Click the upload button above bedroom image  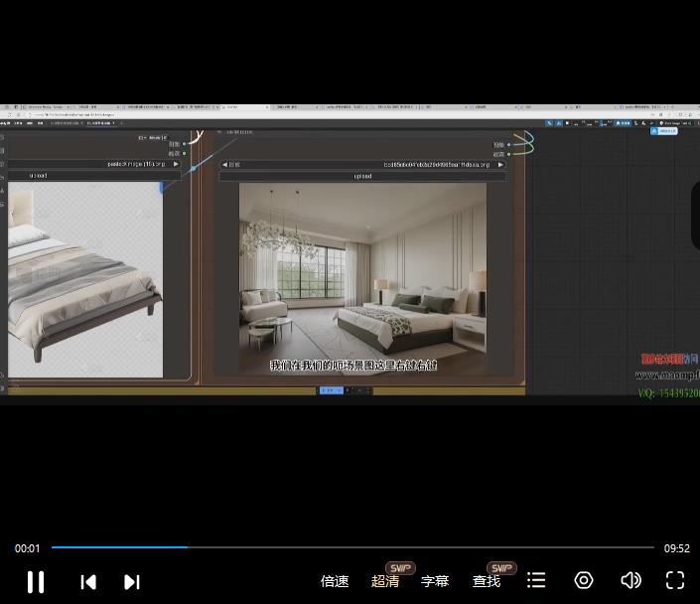point(362,176)
